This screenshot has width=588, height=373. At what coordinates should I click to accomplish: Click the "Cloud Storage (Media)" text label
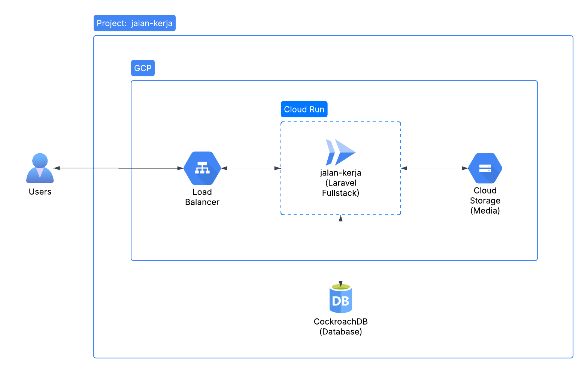(485, 201)
